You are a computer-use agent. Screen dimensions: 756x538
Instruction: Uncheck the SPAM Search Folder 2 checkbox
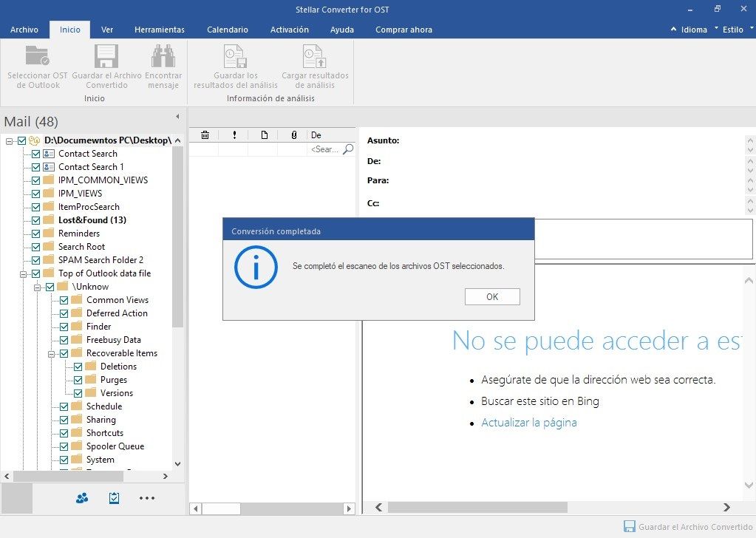35,260
